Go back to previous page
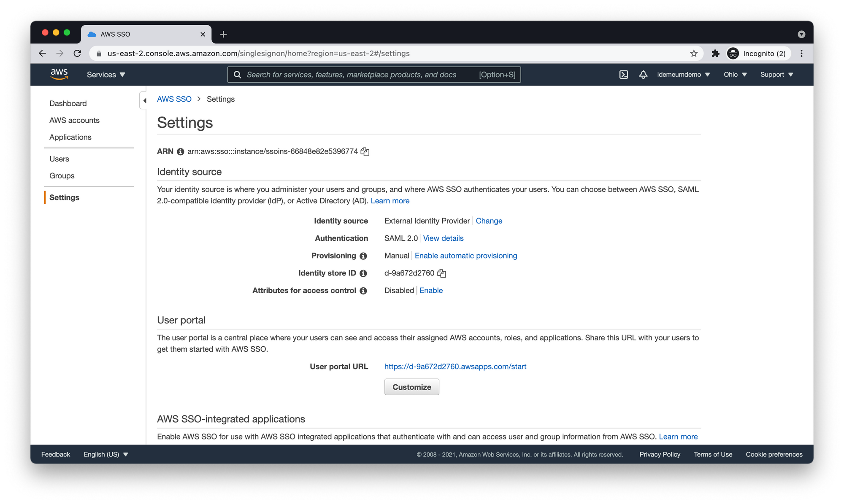 click(x=42, y=54)
